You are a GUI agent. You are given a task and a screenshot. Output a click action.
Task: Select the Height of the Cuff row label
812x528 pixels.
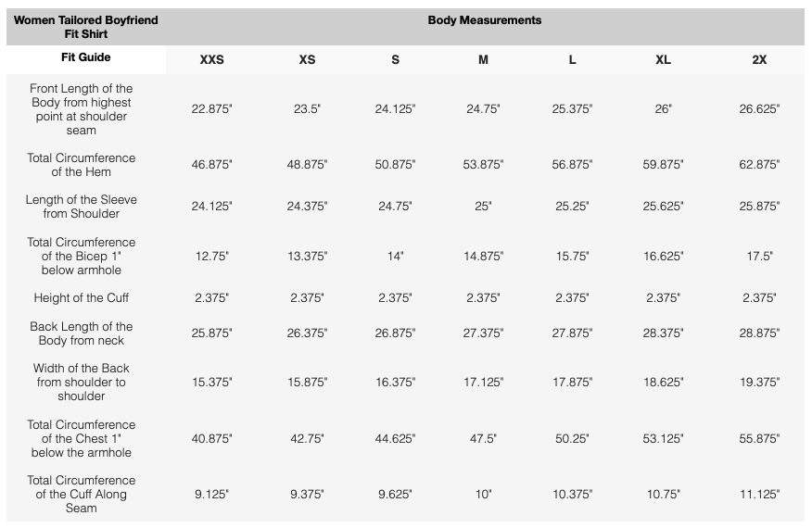click(x=82, y=298)
